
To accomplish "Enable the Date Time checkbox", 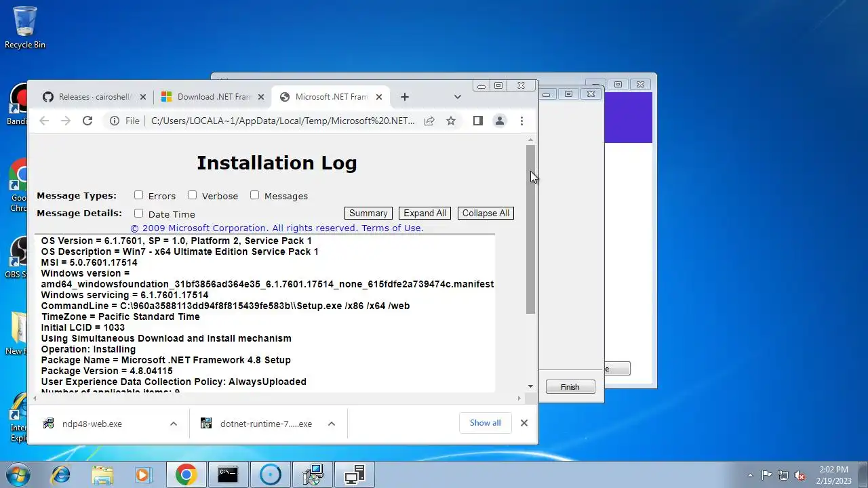I will (x=139, y=213).
